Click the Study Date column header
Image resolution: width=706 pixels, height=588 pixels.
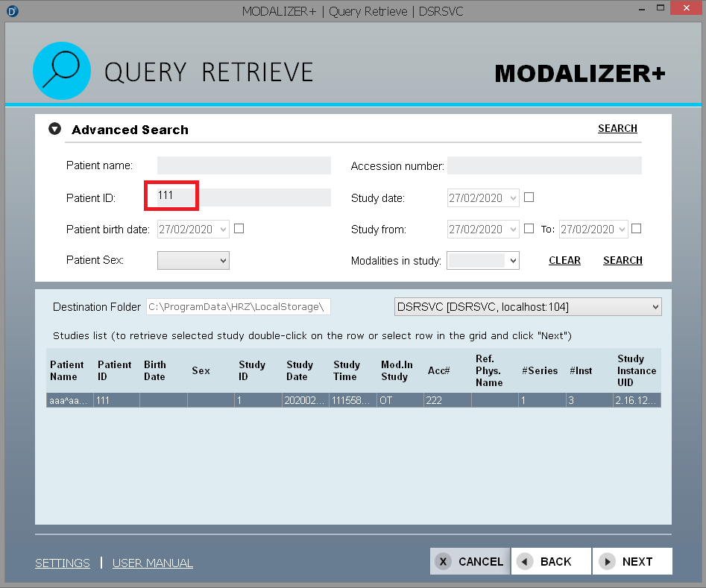(300, 370)
